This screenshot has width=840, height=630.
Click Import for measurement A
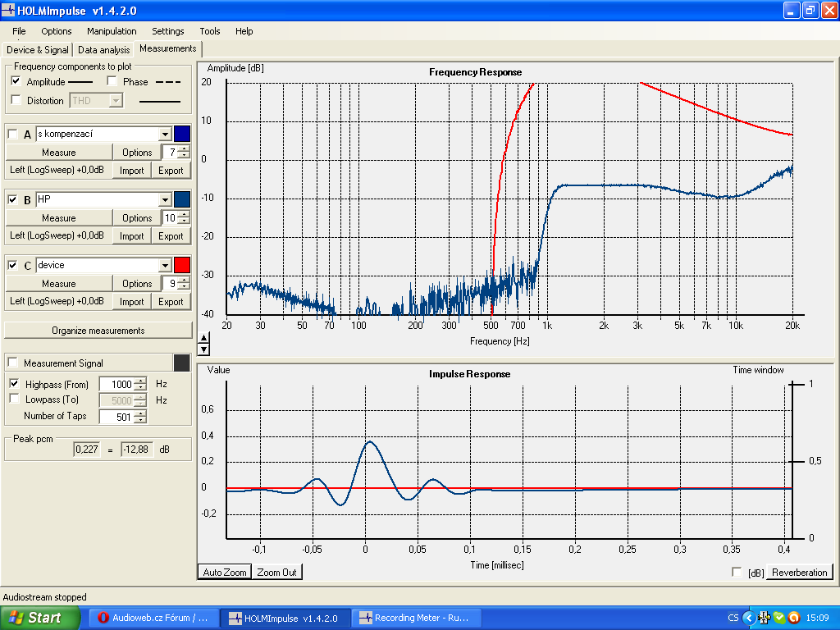coord(132,171)
